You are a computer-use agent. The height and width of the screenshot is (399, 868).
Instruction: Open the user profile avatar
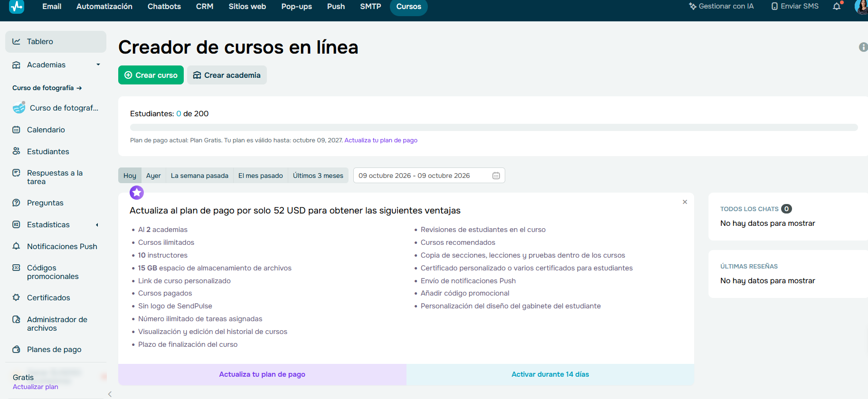[x=861, y=7]
